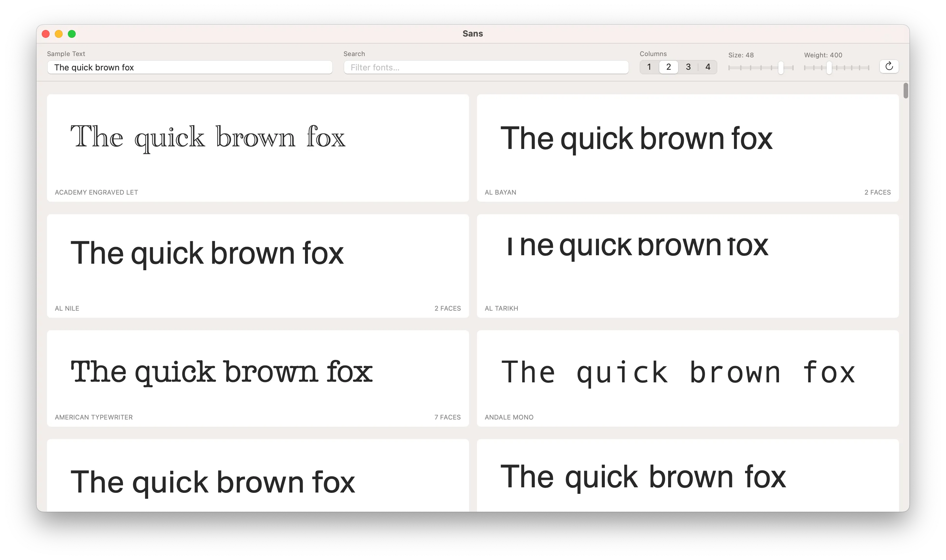The height and width of the screenshot is (560, 946).
Task: Click the '7 FACES' count label
Action: (x=448, y=417)
